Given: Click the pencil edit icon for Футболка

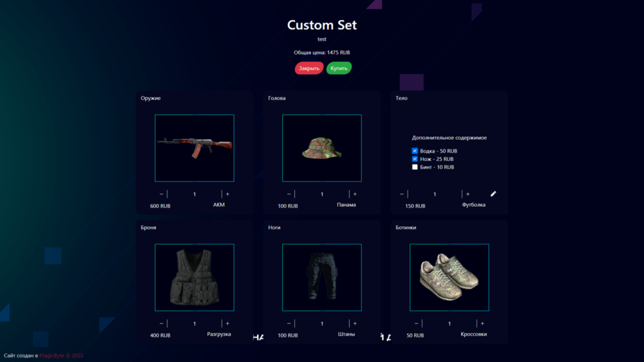Looking at the screenshot, I should (x=493, y=193).
